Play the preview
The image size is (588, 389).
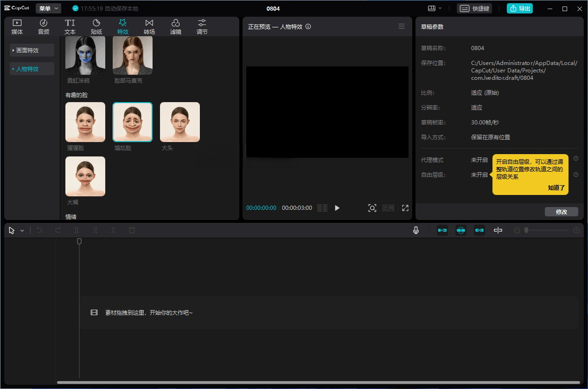click(337, 208)
